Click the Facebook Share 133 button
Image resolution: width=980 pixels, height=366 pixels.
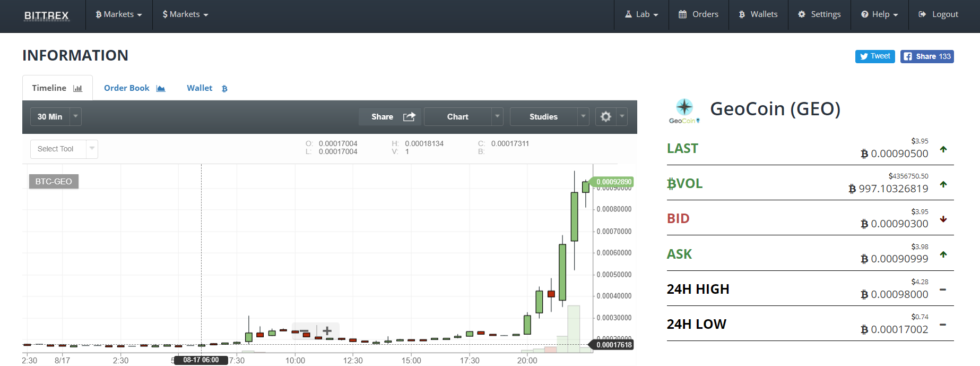coord(927,56)
